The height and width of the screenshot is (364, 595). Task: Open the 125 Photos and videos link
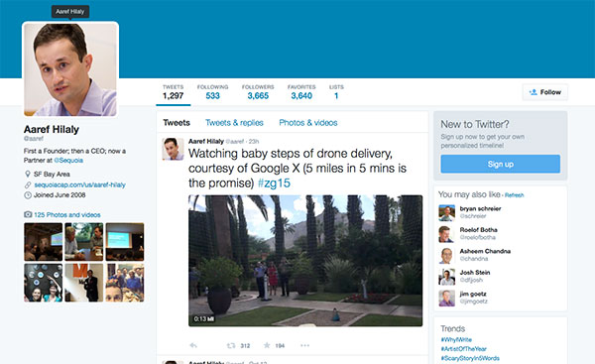67,215
